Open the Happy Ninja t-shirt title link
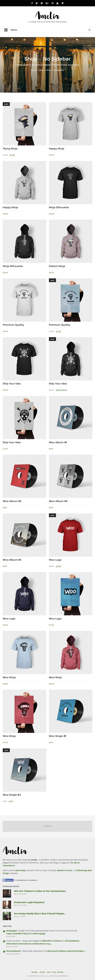Image resolution: width=95 pixels, height=980 pixels. click(57, 149)
